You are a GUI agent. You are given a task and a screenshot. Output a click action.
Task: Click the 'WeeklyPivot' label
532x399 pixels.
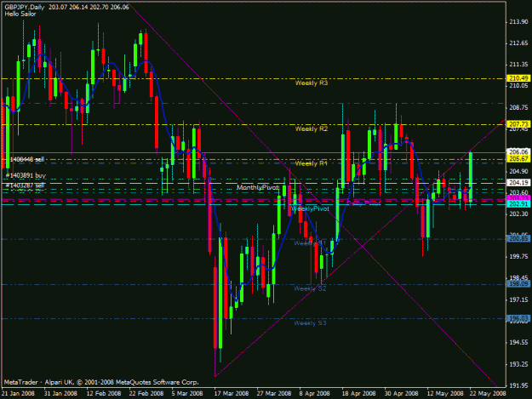310,208
